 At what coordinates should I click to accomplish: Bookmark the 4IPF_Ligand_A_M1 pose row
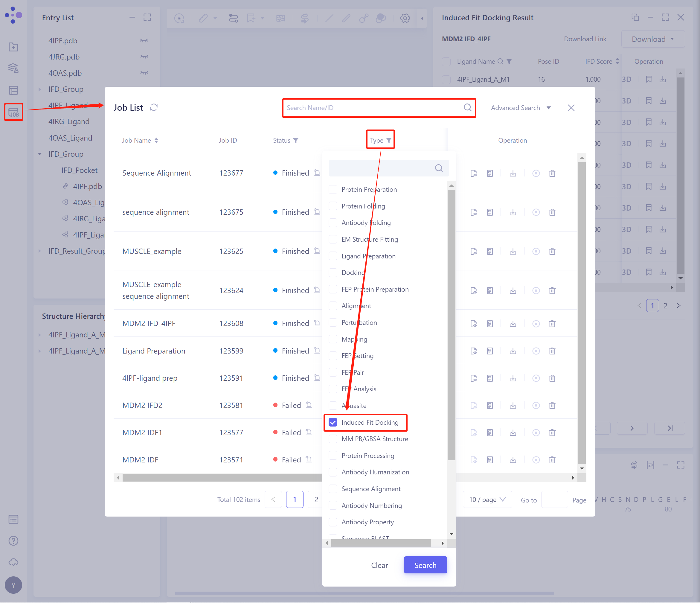[648, 80]
